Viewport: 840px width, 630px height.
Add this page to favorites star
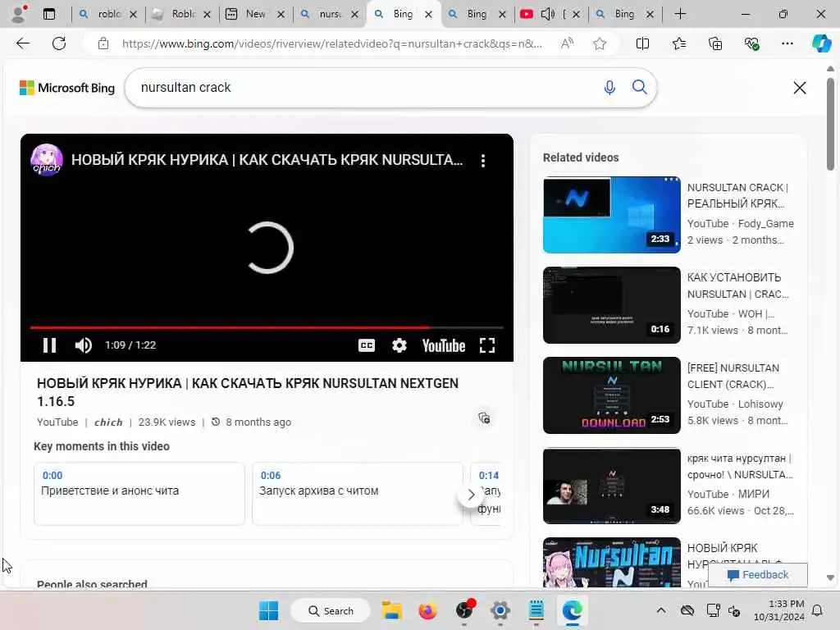tap(600, 43)
